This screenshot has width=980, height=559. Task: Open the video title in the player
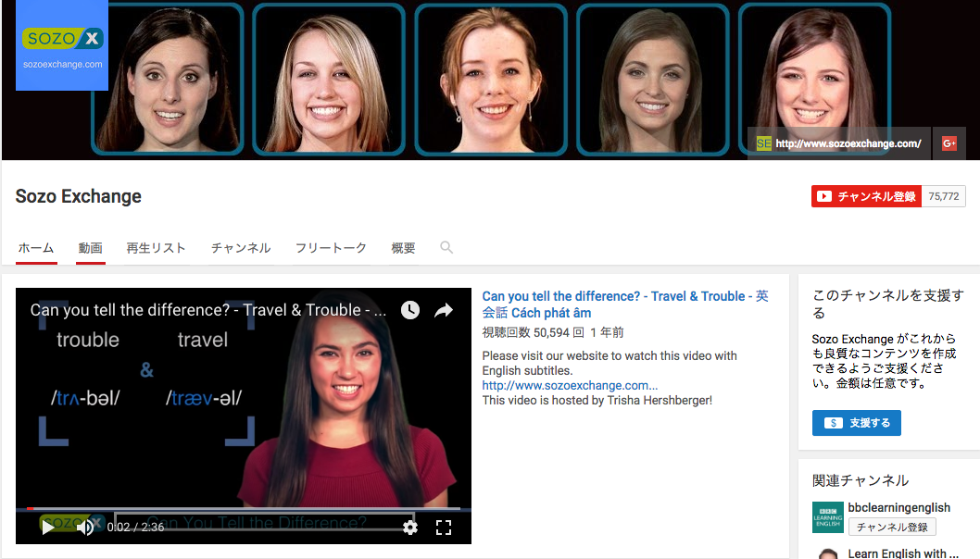[x=208, y=310]
